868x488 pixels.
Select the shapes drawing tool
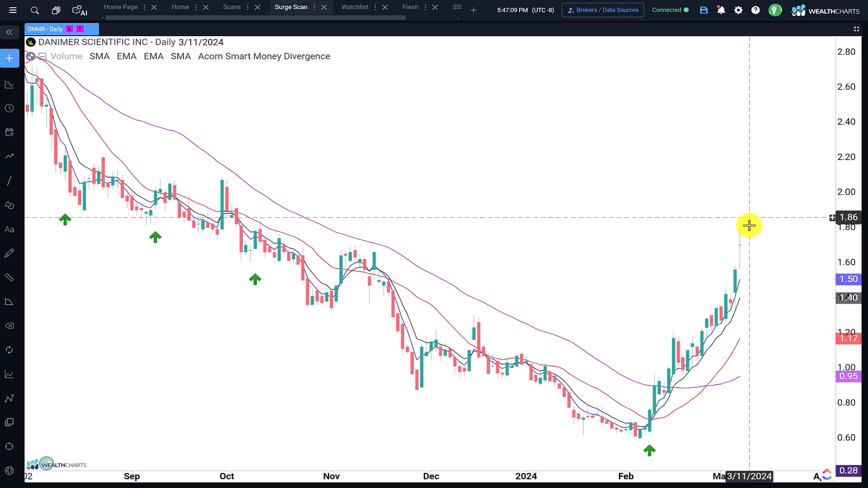tap(9, 205)
